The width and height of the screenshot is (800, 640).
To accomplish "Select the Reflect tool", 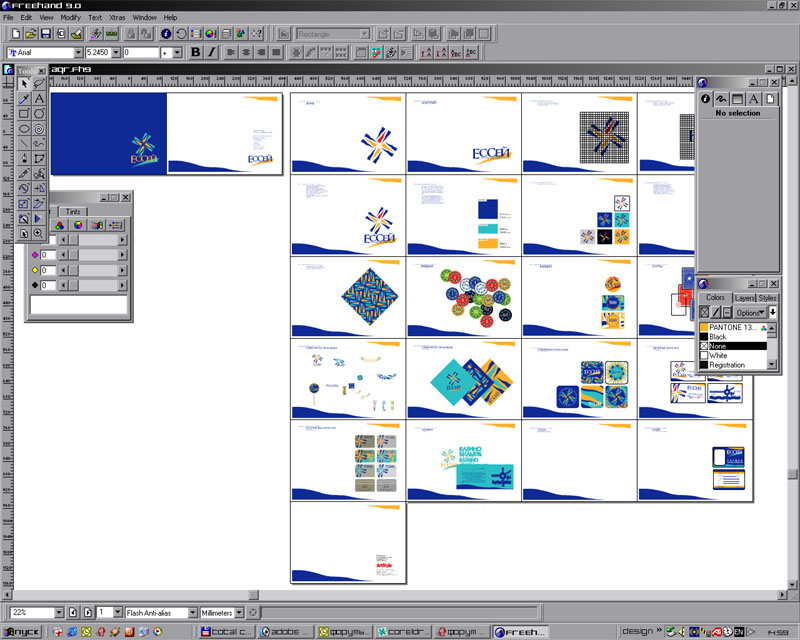I will [39, 188].
